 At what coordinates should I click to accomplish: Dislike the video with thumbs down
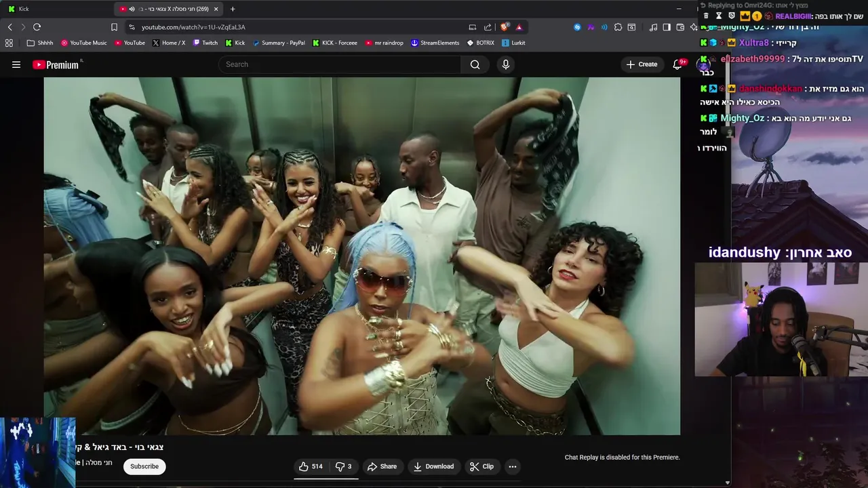pos(344,466)
